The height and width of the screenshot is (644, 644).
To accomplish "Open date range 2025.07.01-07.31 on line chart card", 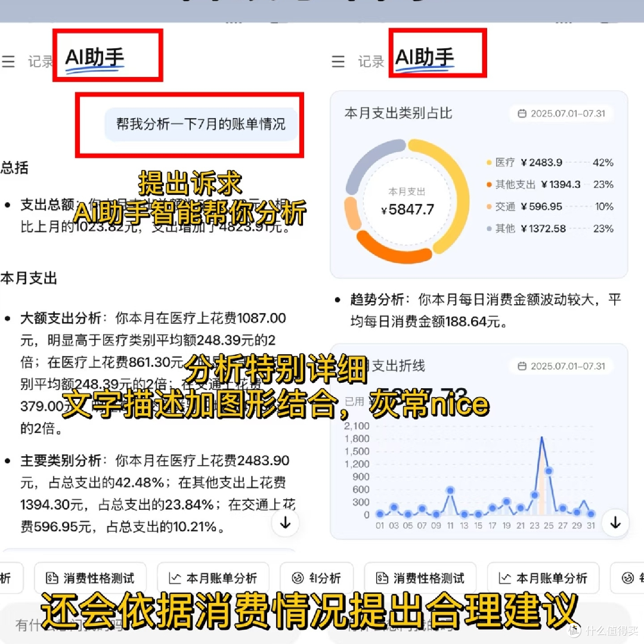I will (x=562, y=366).
